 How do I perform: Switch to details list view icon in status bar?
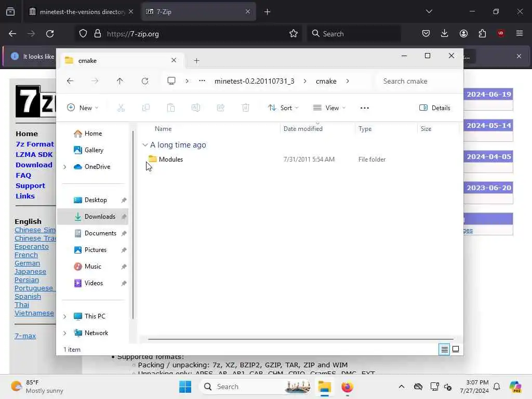445,349
